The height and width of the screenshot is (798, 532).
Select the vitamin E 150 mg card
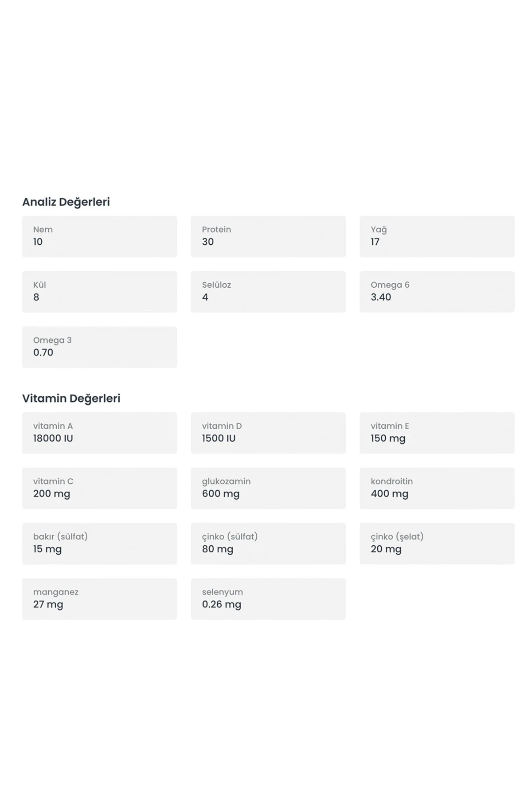437,433
